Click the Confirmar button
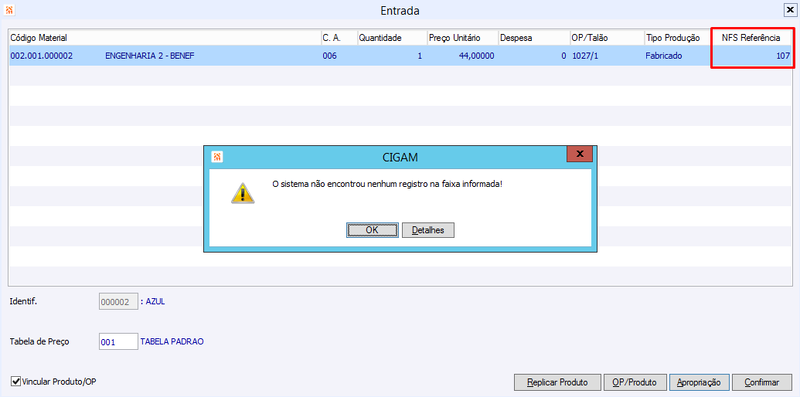 pyautogui.click(x=762, y=382)
